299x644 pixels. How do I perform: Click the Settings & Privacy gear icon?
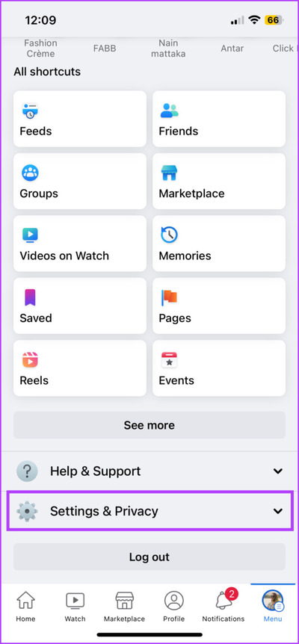[27, 511]
